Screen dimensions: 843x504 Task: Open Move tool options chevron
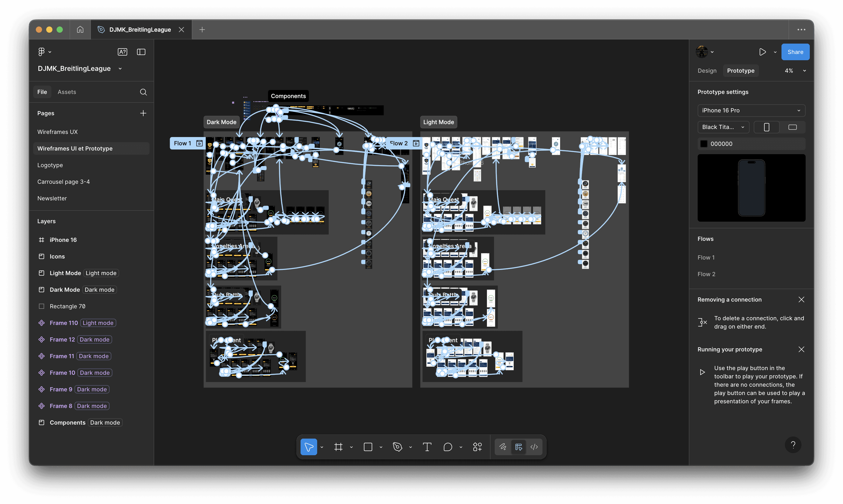pyautogui.click(x=322, y=447)
